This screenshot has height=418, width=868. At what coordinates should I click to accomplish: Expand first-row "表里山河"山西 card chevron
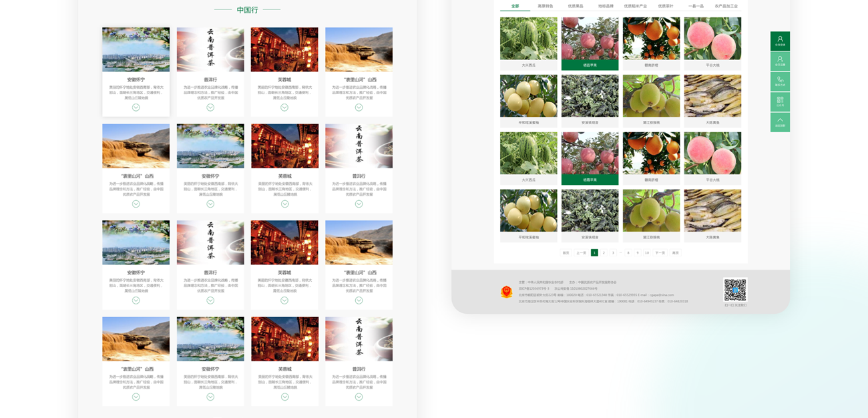pyautogui.click(x=359, y=108)
